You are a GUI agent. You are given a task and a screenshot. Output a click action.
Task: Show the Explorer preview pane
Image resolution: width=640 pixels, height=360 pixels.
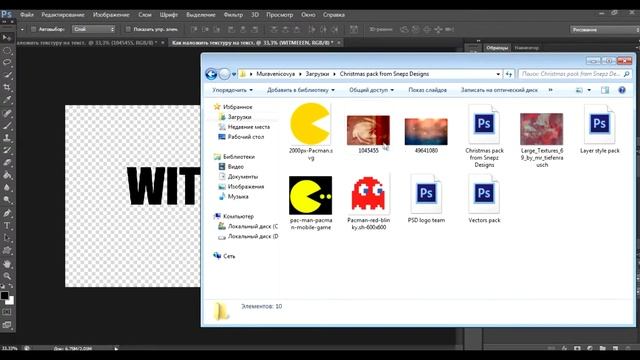coord(605,90)
